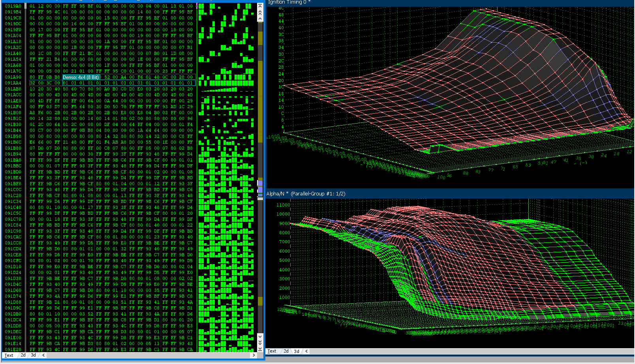Click the double up-arrow page-up button
Screen dimensions: 635x364
pos(260,13)
